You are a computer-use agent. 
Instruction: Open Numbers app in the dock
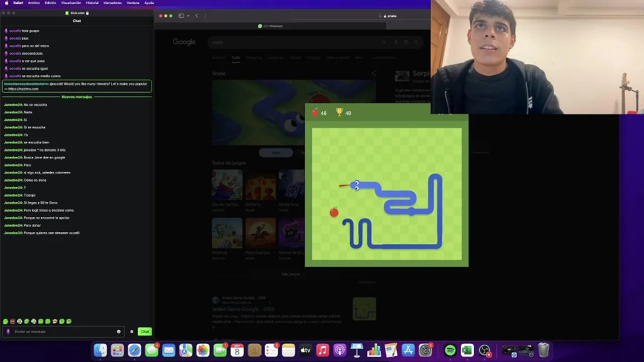[x=374, y=350]
